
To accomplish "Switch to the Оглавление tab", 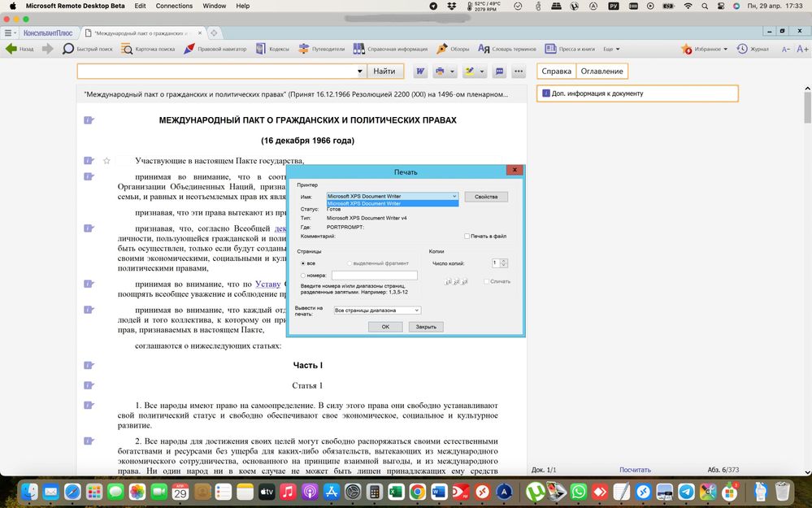I will [x=601, y=72].
